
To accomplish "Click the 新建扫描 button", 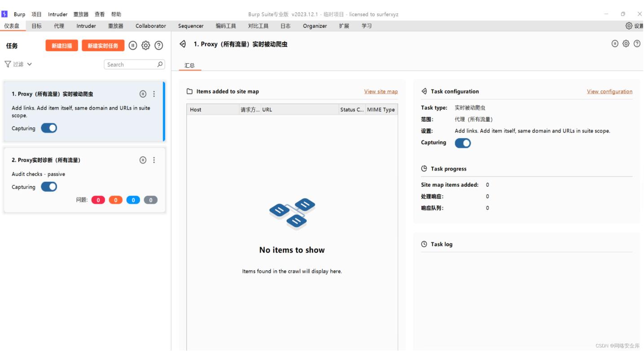I will [61, 45].
